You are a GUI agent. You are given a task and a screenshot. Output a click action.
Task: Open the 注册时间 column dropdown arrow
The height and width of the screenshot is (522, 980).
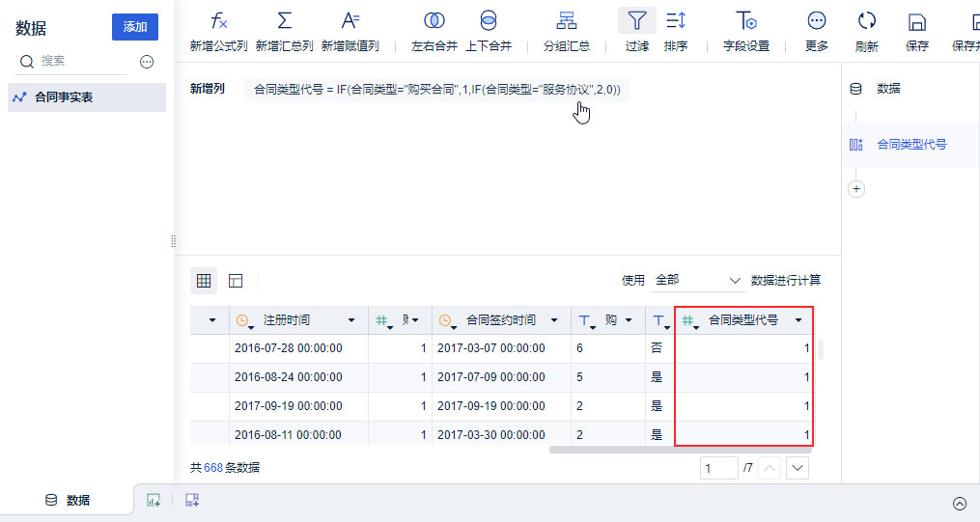[351, 320]
